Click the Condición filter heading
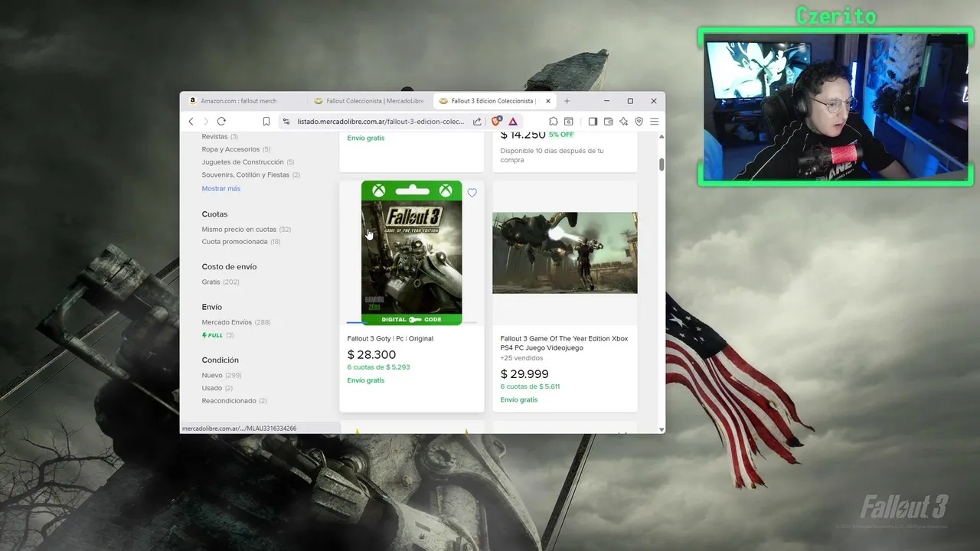Image resolution: width=980 pixels, height=551 pixels. pos(220,360)
